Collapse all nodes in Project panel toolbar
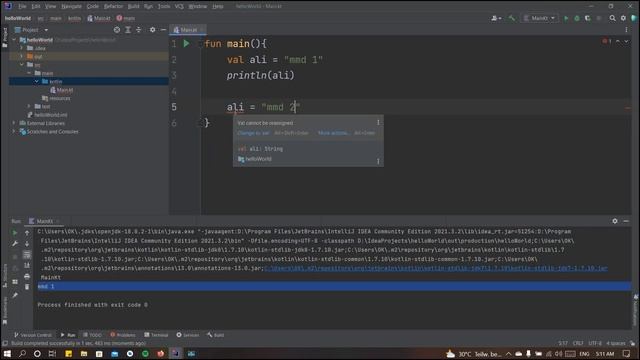640x360 pixels. click(138, 30)
